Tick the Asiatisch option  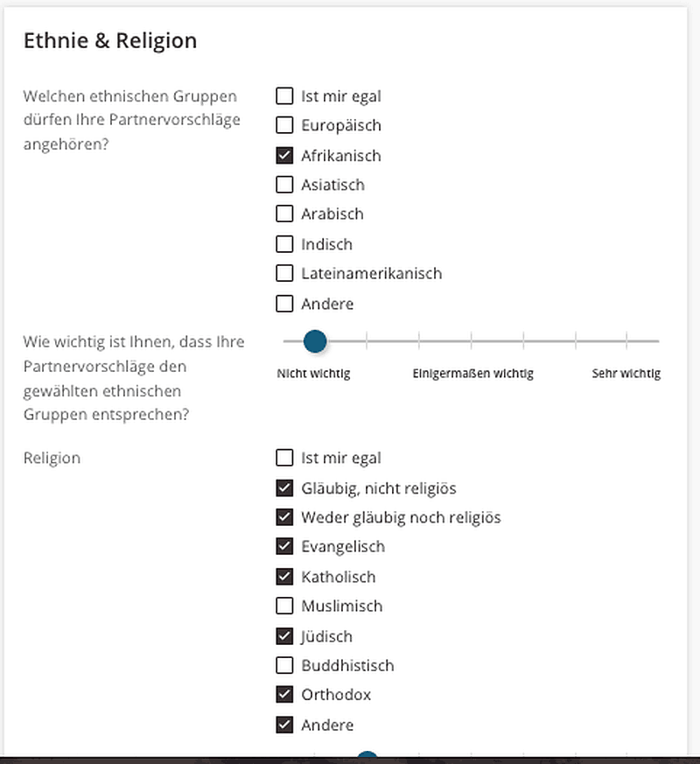(284, 185)
